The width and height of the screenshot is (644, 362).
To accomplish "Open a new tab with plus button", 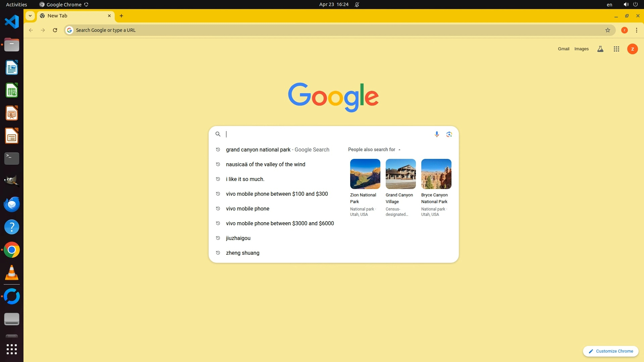I will [121, 16].
